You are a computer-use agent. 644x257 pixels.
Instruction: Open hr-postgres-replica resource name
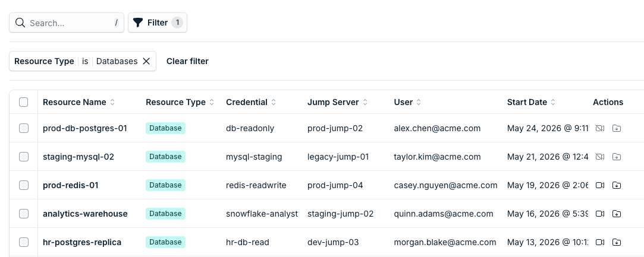coord(82,242)
